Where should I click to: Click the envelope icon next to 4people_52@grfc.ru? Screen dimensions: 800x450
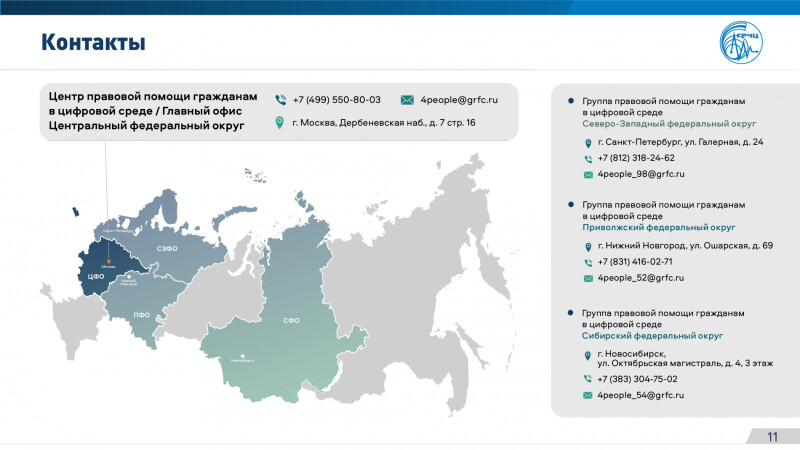tap(588, 277)
